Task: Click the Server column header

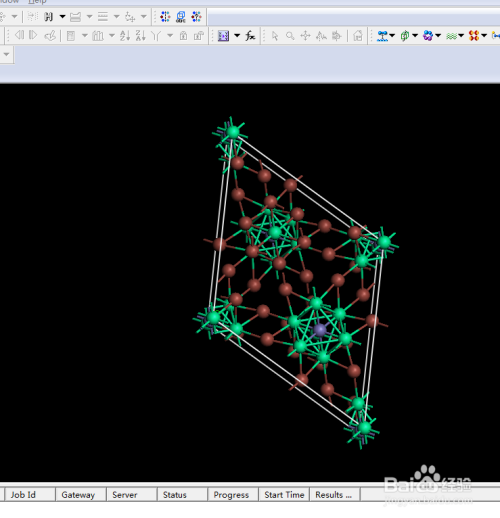Action: click(x=131, y=495)
